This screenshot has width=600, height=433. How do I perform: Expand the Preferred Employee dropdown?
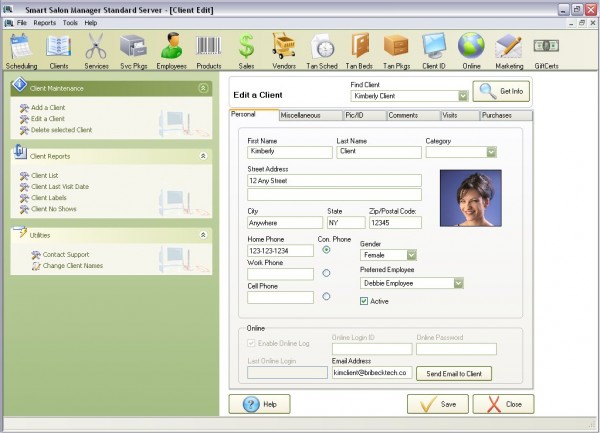pos(458,283)
